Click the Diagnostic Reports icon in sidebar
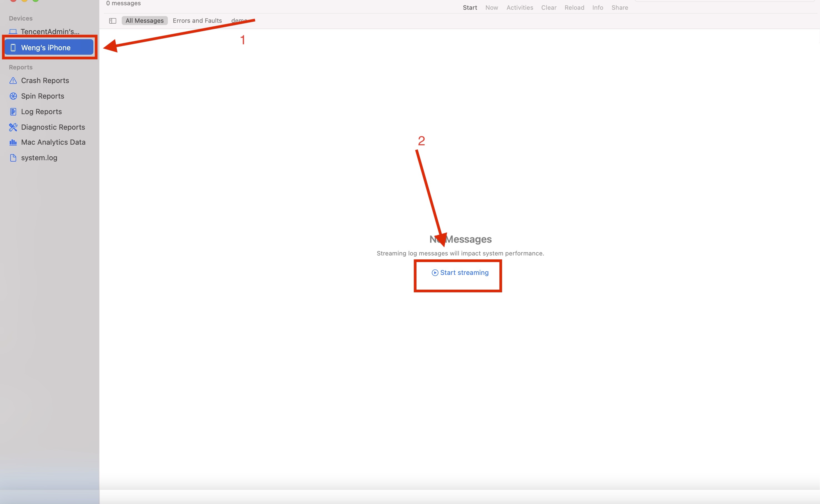820x504 pixels. pos(12,126)
